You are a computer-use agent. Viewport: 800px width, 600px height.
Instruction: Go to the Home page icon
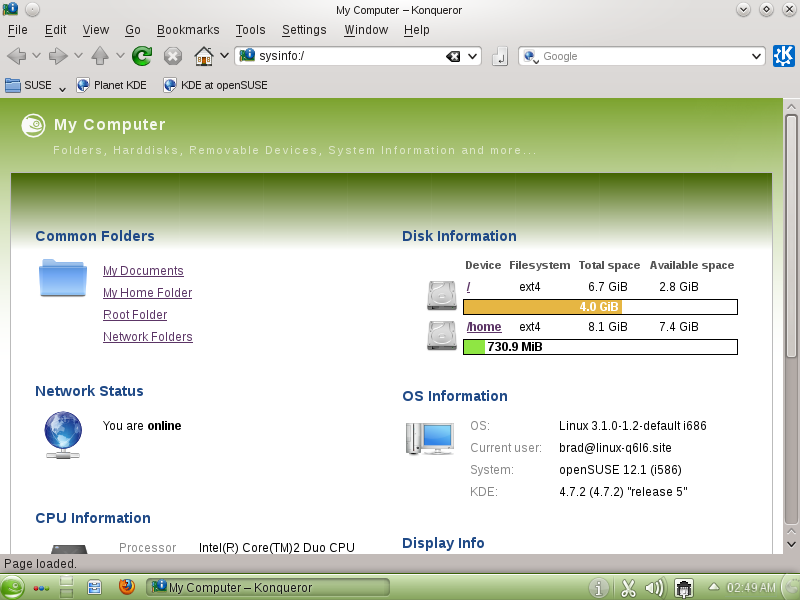(x=204, y=56)
